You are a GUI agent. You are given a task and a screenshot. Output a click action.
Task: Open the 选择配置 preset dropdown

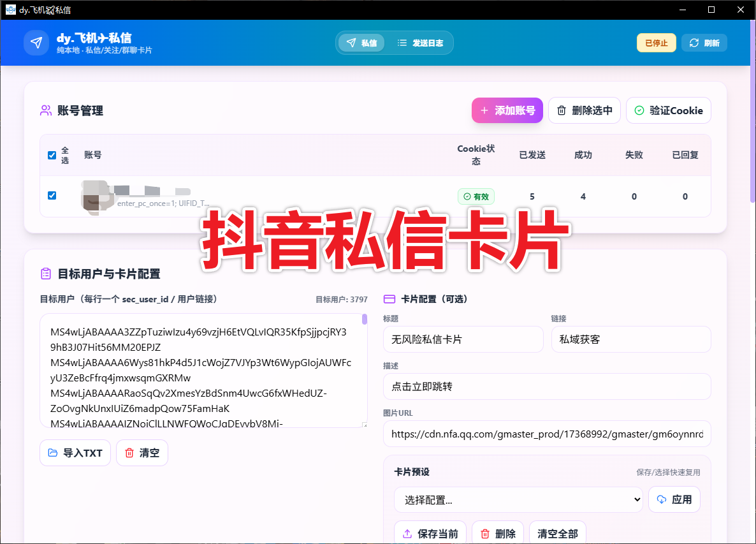click(518, 499)
